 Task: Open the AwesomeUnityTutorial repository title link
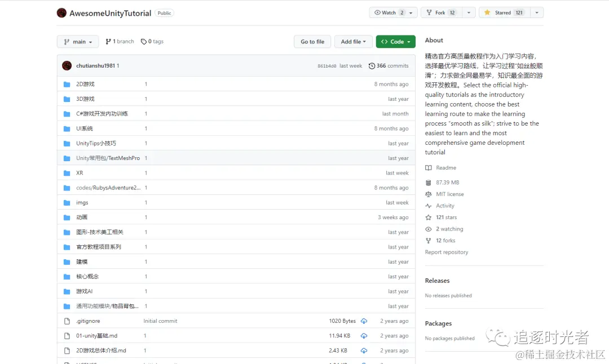click(111, 13)
